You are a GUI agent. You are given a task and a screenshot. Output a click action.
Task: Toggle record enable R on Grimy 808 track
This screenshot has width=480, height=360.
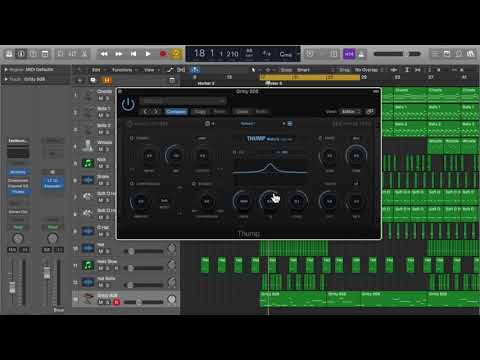[x=116, y=302]
